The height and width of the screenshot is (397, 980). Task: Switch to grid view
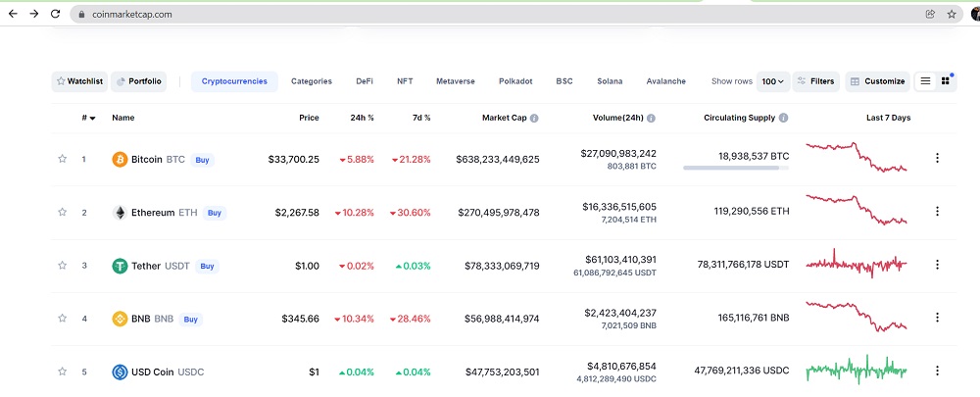point(945,81)
